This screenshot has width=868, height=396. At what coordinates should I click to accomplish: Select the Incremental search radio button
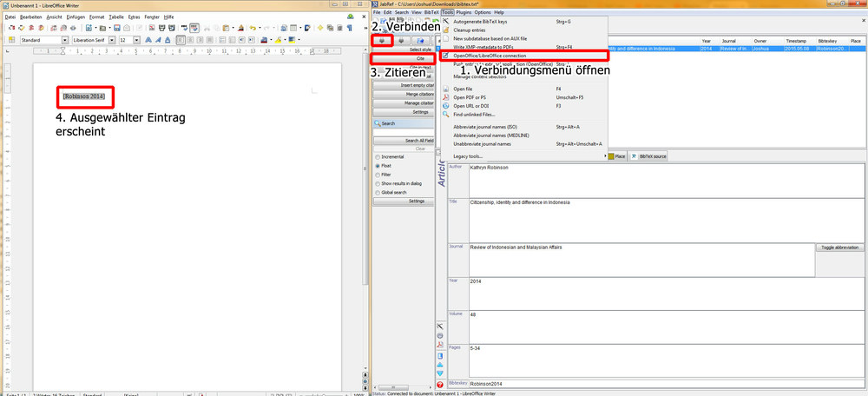click(x=378, y=156)
